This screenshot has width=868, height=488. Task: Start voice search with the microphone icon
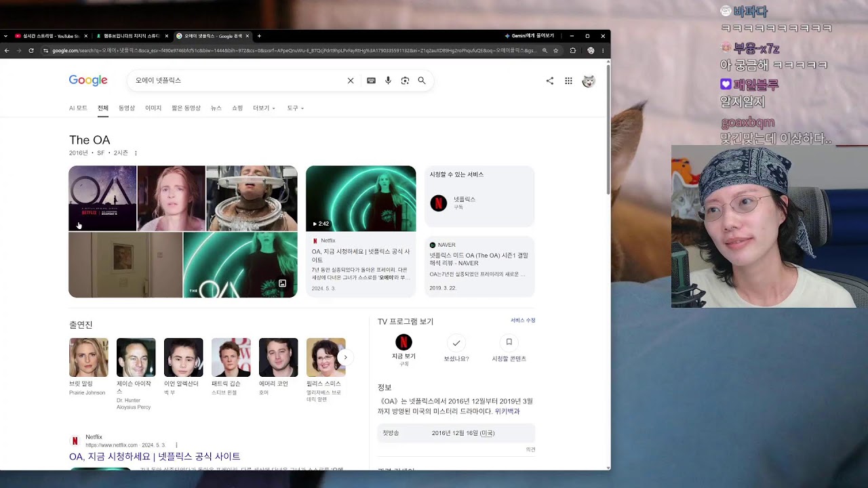pos(388,81)
